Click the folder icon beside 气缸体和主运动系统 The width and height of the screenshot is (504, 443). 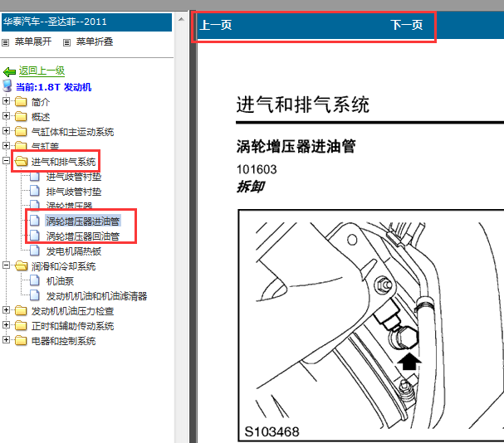coord(21,131)
